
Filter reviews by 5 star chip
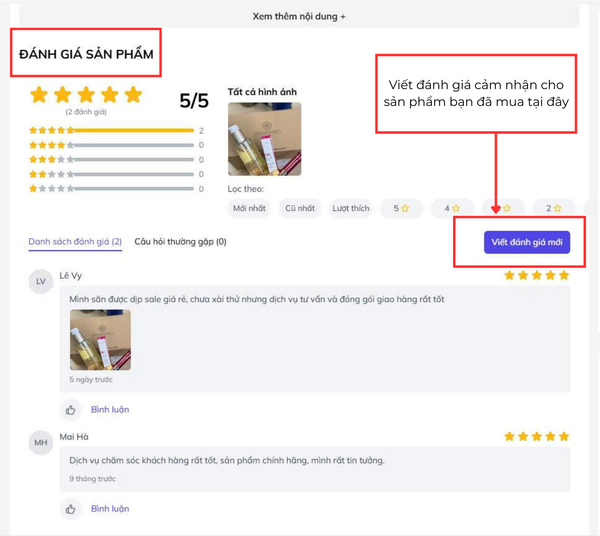(401, 208)
